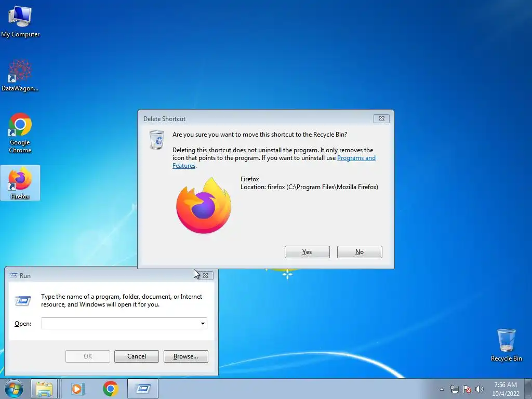Click the Show desktop button at taskbar end

coord(528,389)
